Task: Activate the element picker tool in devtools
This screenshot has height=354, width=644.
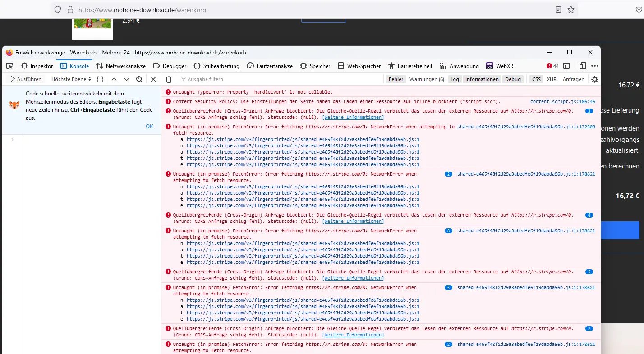Action: tap(9, 66)
